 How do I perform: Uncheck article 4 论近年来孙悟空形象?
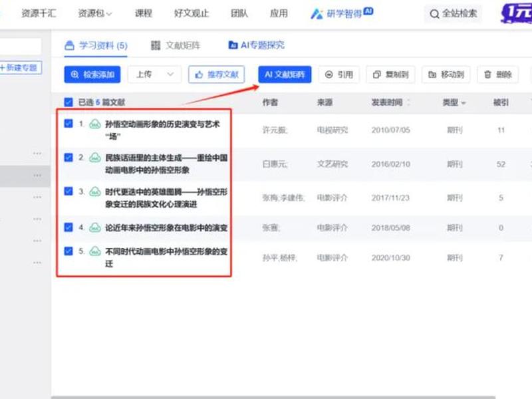coord(68,227)
